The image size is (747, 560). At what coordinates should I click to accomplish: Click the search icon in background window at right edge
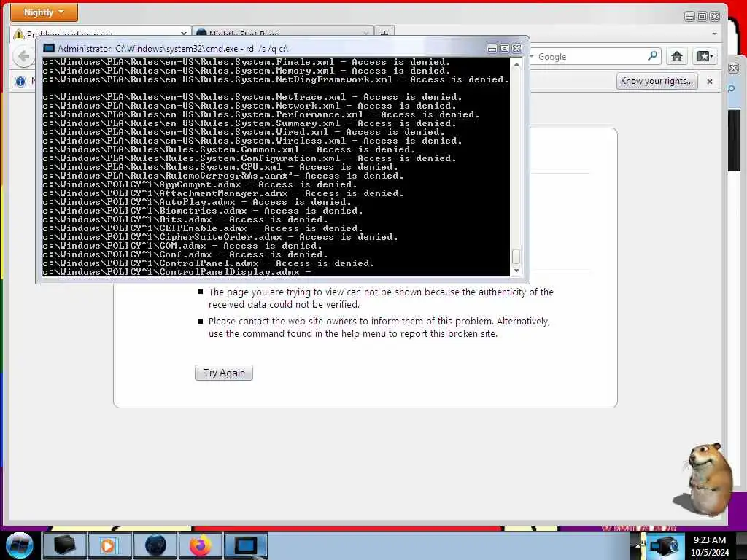pyautogui.click(x=731, y=88)
